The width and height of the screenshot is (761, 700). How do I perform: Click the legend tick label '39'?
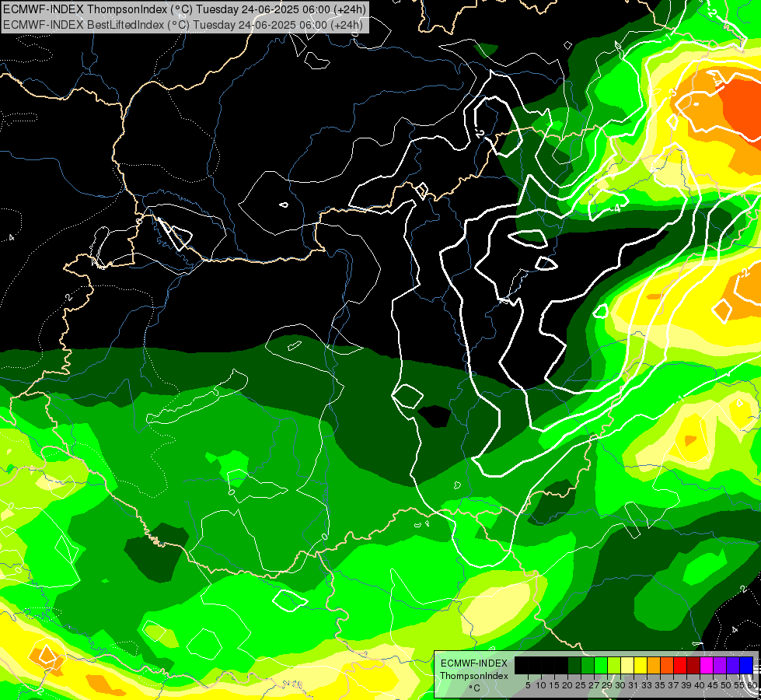[x=686, y=685]
